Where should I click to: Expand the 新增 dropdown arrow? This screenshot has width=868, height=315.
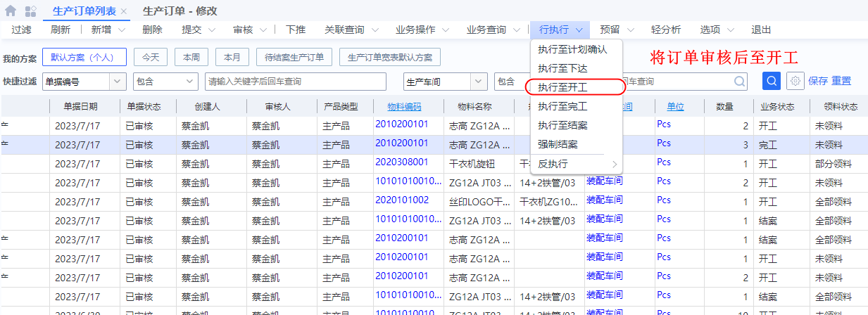122,30
